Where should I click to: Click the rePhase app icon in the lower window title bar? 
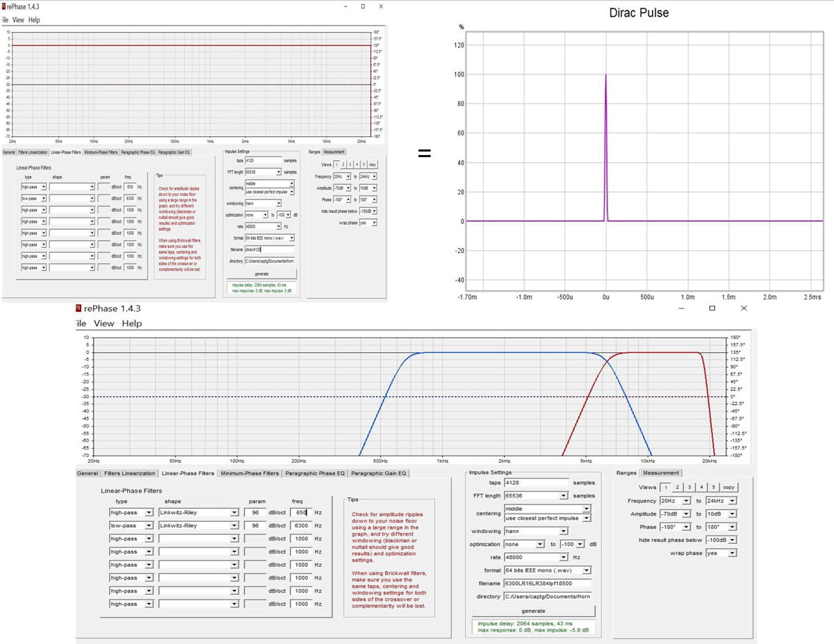click(x=79, y=308)
